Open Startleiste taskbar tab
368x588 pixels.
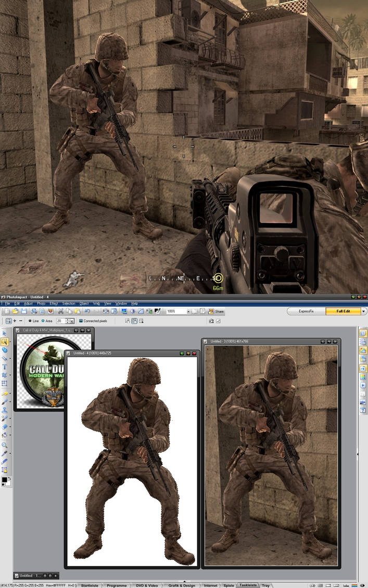tap(90, 585)
